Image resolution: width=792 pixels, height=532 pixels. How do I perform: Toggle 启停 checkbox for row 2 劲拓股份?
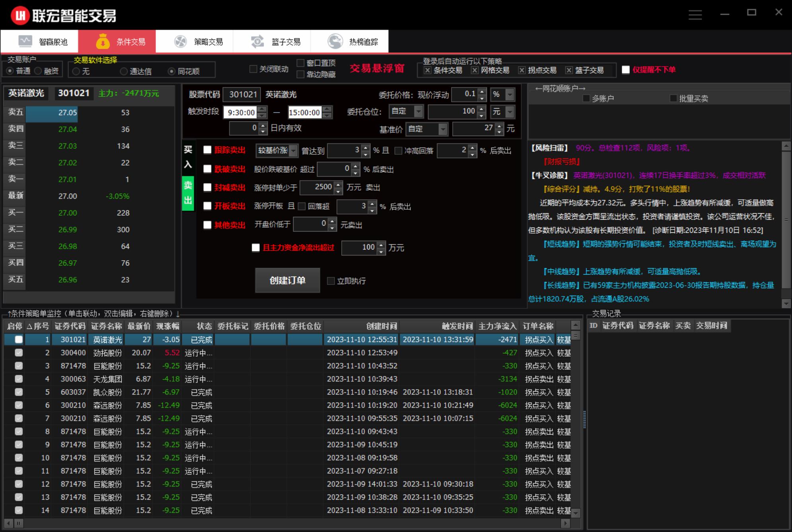point(19,353)
